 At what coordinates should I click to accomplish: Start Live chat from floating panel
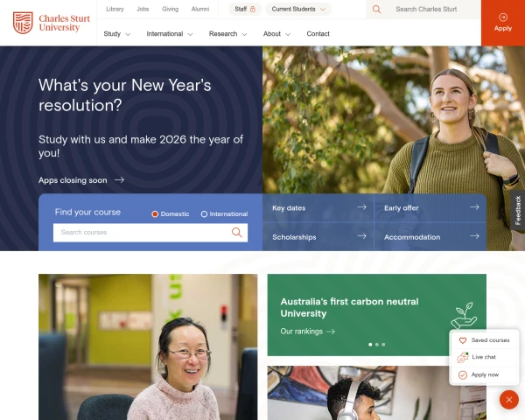click(484, 357)
